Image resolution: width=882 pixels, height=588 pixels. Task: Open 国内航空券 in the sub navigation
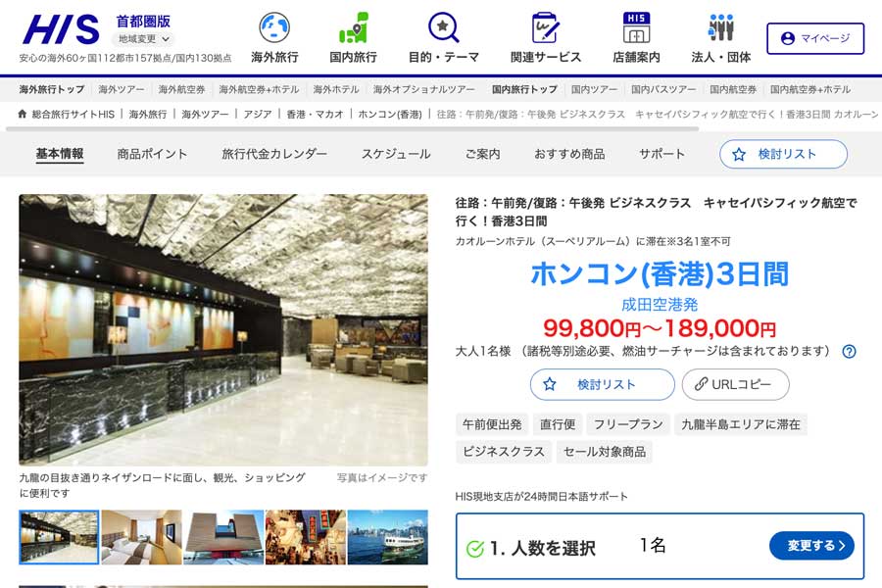click(x=733, y=89)
